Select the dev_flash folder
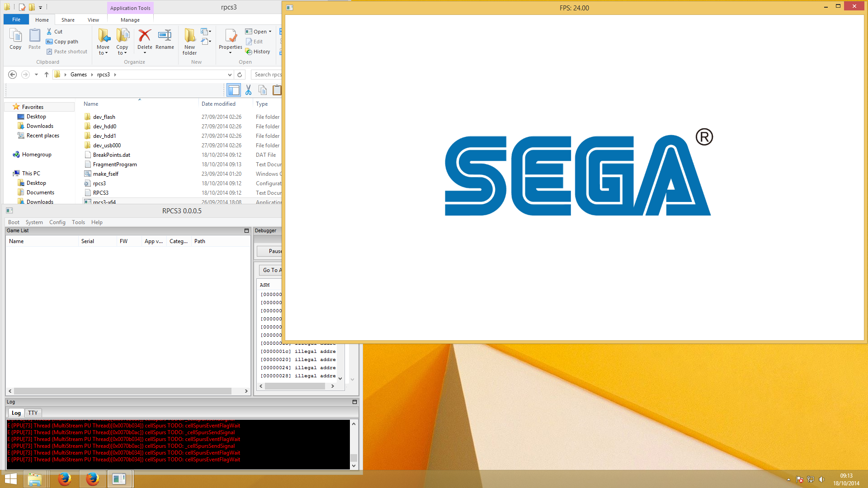 click(104, 117)
